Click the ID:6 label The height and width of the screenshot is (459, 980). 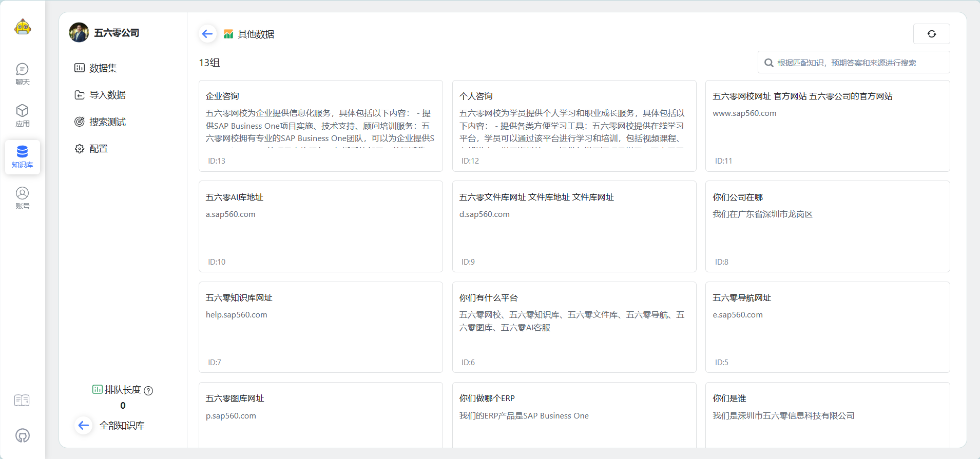(468, 363)
